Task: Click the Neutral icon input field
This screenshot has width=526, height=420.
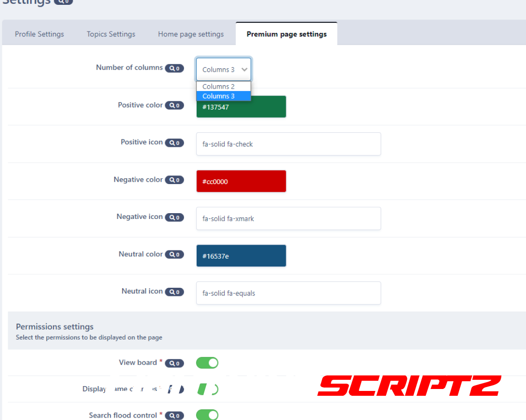Action: (x=288, y=293)
